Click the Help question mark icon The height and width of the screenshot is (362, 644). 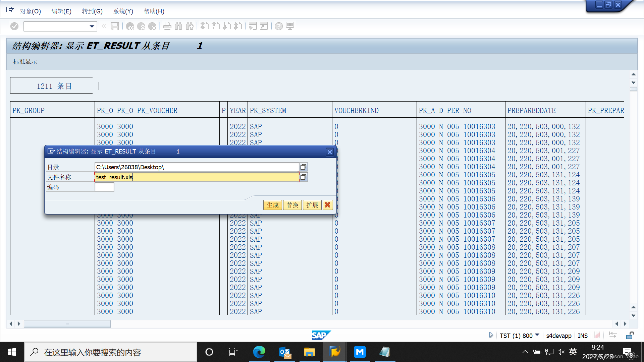coord(279,26)
